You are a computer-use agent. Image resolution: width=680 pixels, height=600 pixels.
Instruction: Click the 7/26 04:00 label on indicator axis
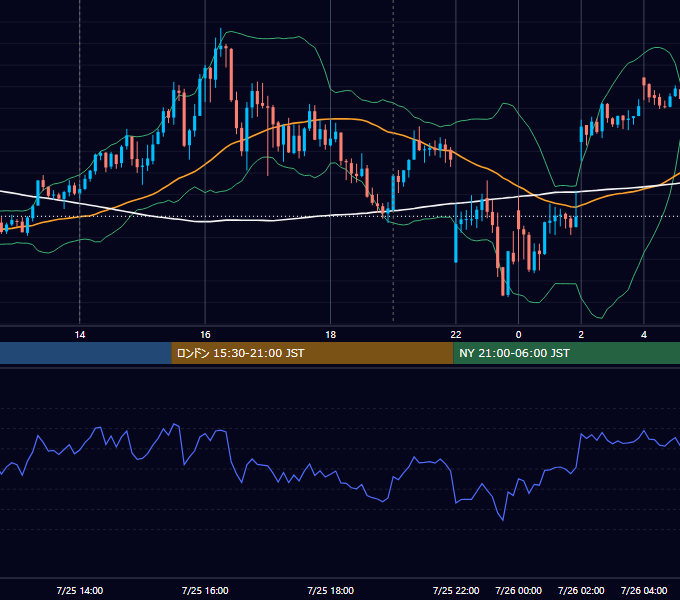pyautogui.click(x=644, y=590)
